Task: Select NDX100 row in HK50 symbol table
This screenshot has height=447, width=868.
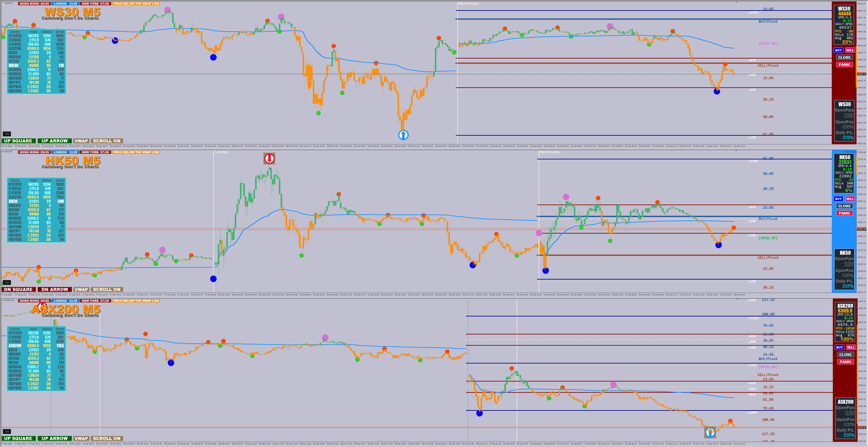Action: pyautogui.click(x=36, y=206)
